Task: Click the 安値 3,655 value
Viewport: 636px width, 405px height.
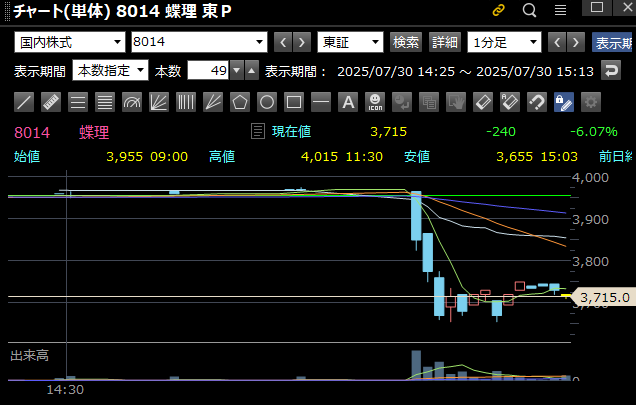Action: click(514, 157)
